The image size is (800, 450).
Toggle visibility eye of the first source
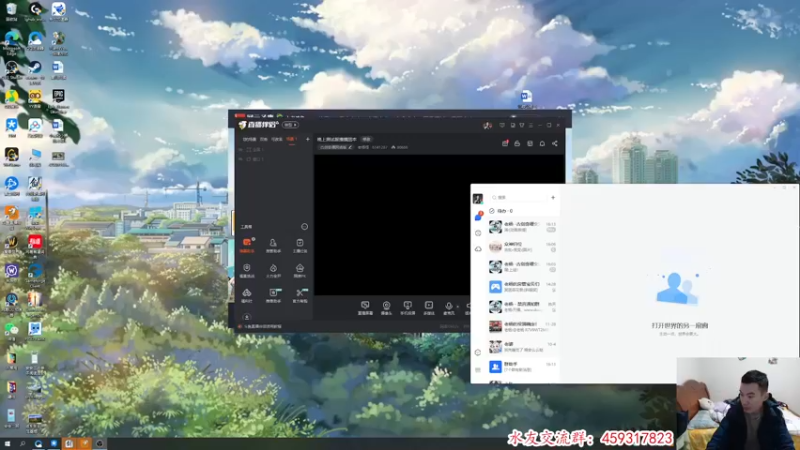tap(241, 149)
